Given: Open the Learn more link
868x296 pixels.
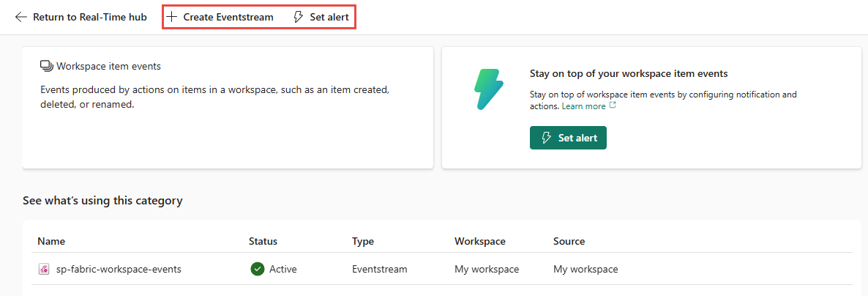Looking at the screenshot, I should 583,106.
